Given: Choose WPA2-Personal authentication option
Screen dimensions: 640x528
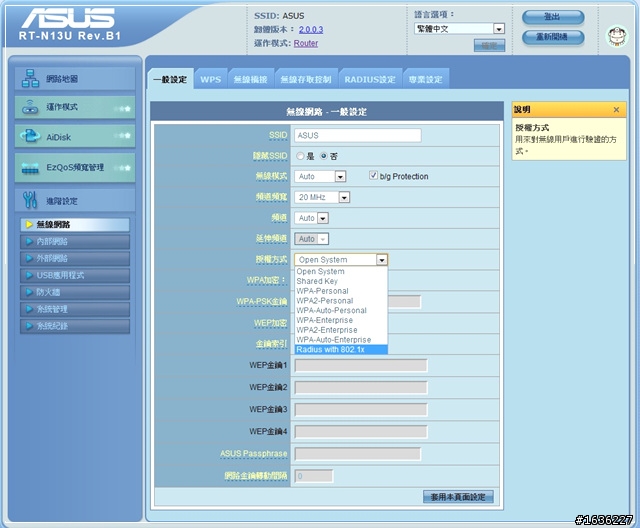Looking at the screenshot, I should coord(341,301).
